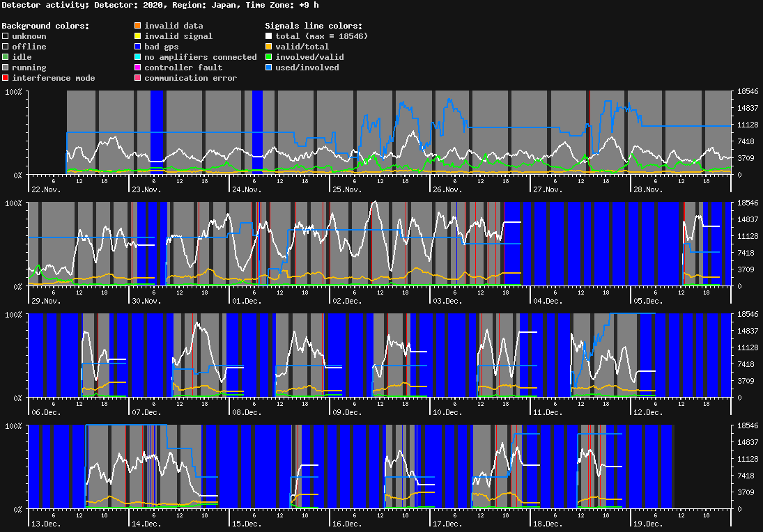Select the orange invalid data swatch

pyautogui.click(x=137, y=26)
